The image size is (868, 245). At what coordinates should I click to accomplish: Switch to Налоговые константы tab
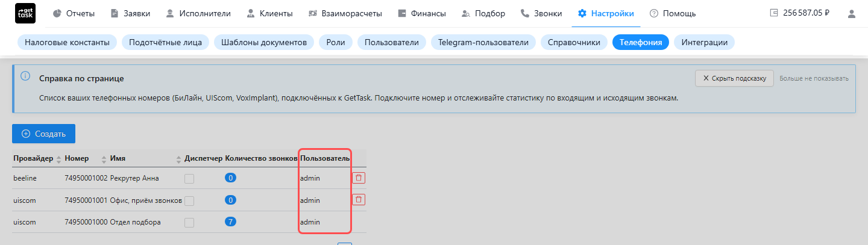(x=67, y=42)
